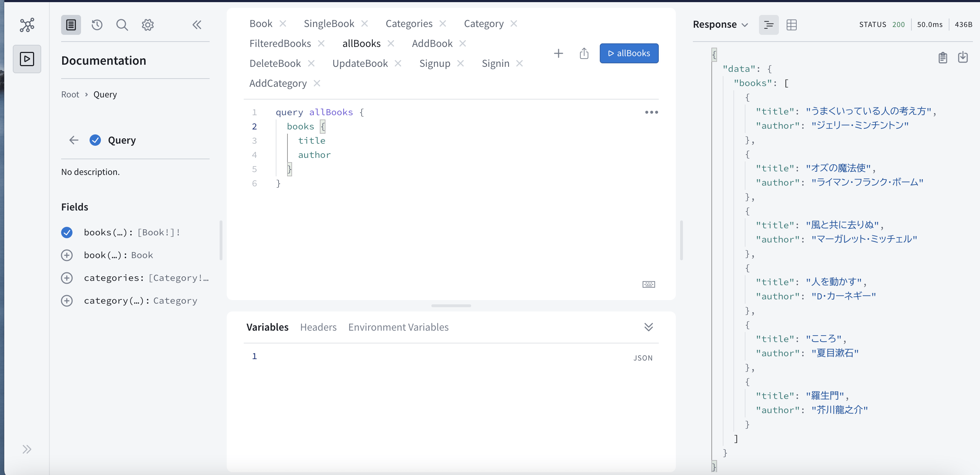This screenshot has height=475, width=980.
Task: Click the 436B response size
Action: 963,25
